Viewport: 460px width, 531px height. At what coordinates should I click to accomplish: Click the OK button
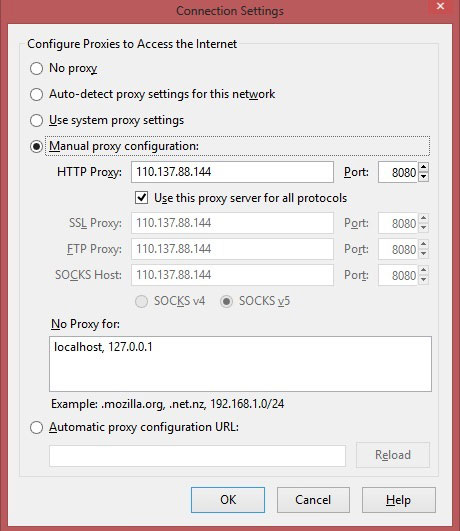pyautogui.click(x=228, y=500)
